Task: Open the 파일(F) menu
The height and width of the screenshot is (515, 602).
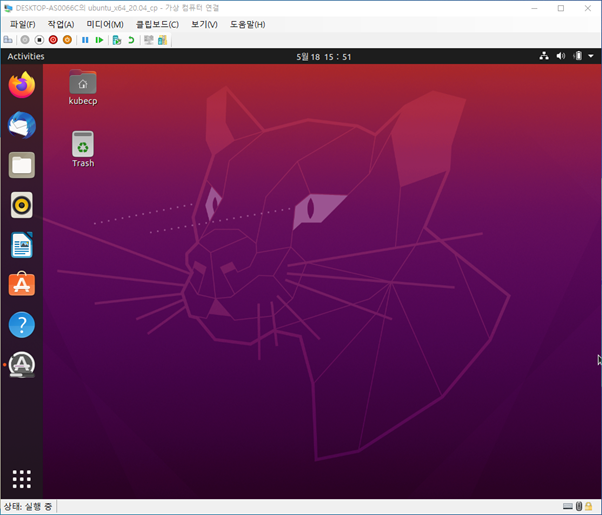Action: click(x=23, y=25)
